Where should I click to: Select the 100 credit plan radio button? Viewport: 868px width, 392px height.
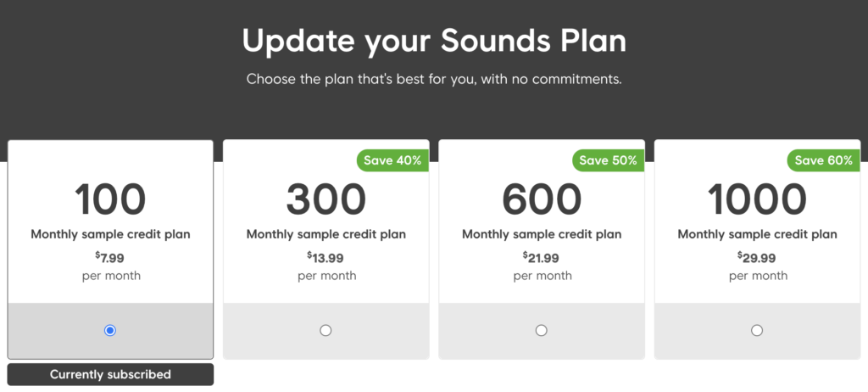(110, 330)
